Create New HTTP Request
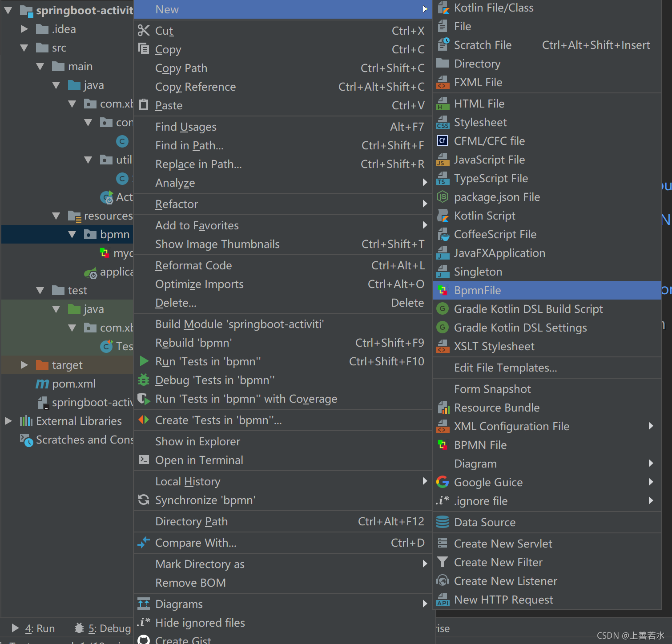 [503, 599]
